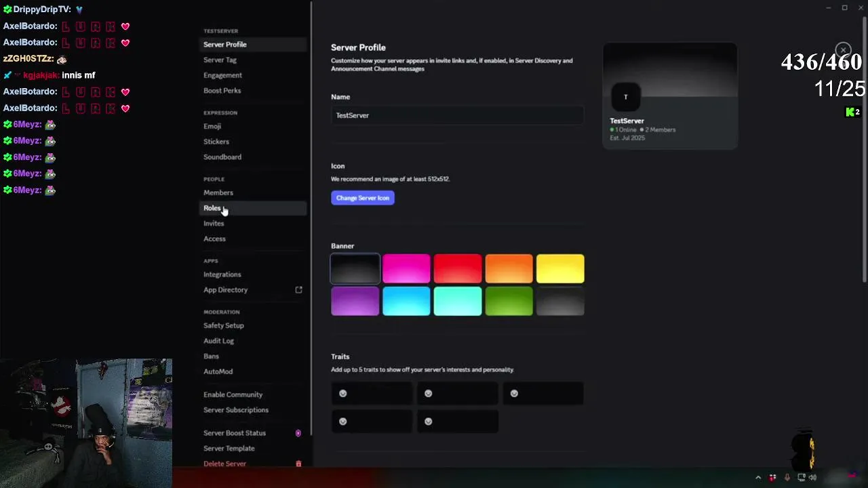The width and height of the screenshot is (868, 488).
Task: Pick an emoji for the bottom-row first trait slot
Action: tap(343, 421)
